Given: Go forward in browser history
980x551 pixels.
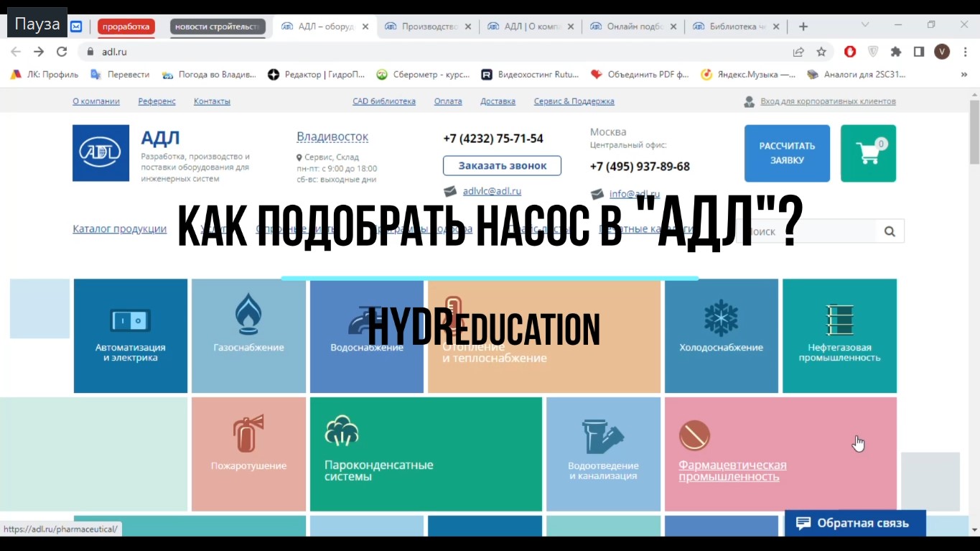Looking at the screenshot, I should click(x=39, y=52).
